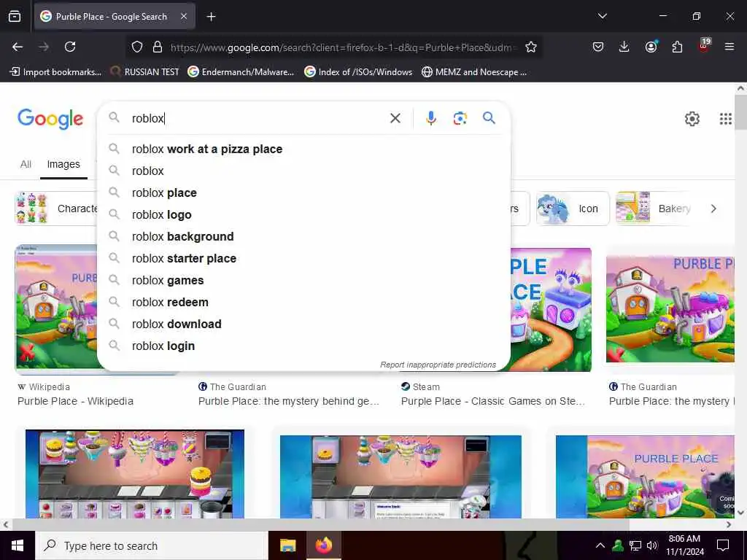The height and width of the screenshot is (560, 747).
Task: Select suggestion roblox redeem
Action: pos(303,303)
